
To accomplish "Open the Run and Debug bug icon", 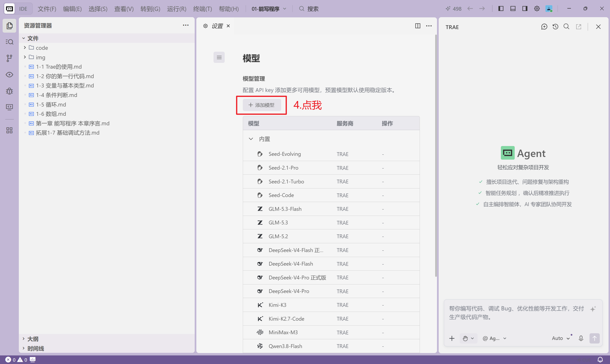I will coord(9,91).
